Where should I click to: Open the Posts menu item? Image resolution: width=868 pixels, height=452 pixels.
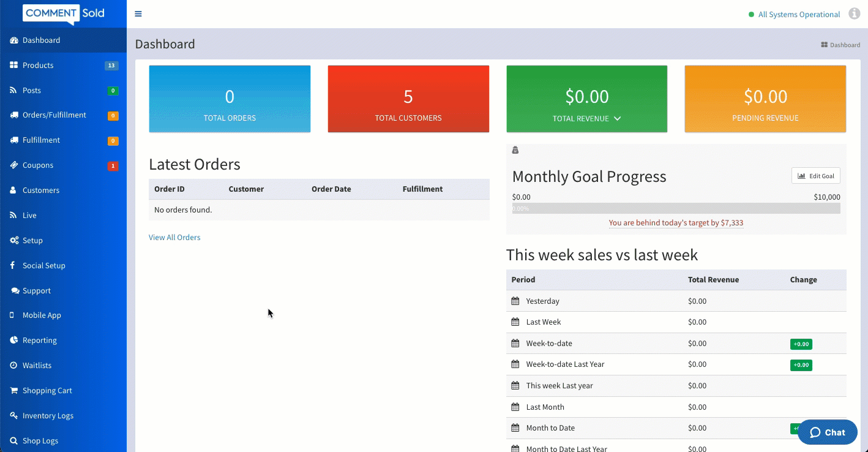32,91
